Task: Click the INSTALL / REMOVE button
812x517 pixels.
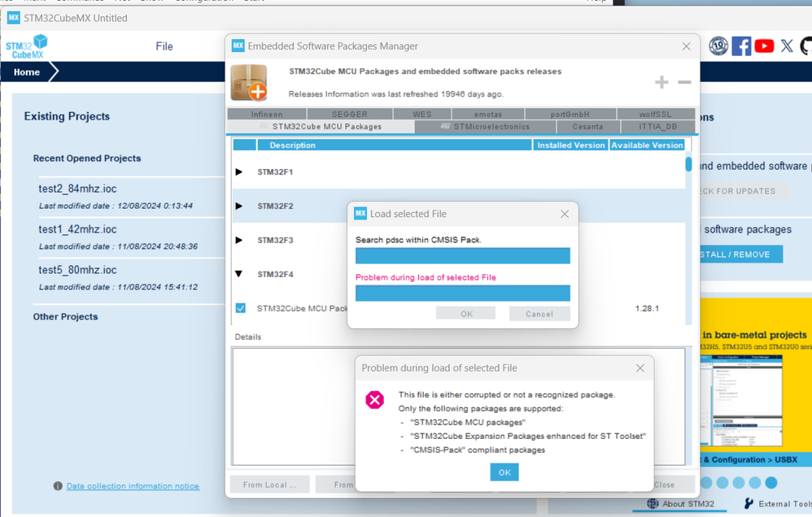Action: coord(740,254)
